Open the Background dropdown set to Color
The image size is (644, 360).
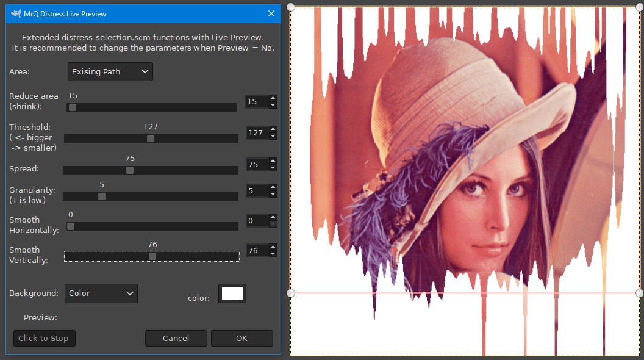coord(101,293)
